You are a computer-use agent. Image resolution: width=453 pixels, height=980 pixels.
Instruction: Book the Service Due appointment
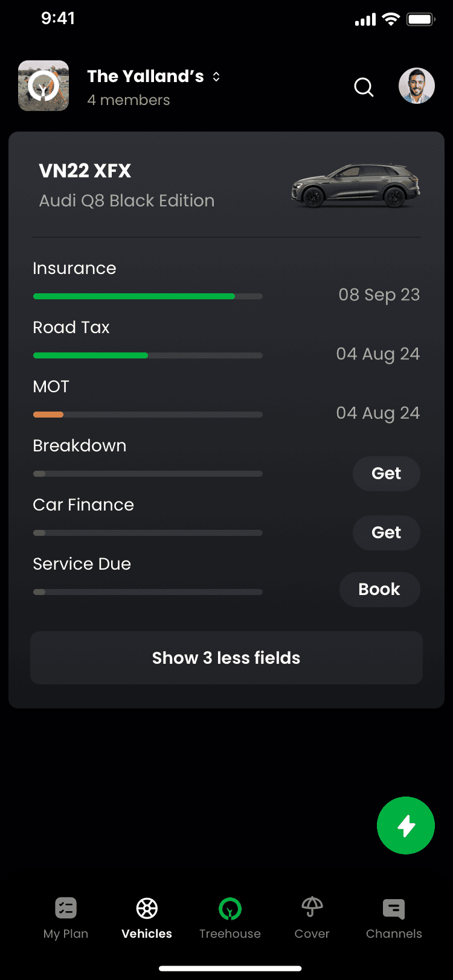tap(379, 589)
